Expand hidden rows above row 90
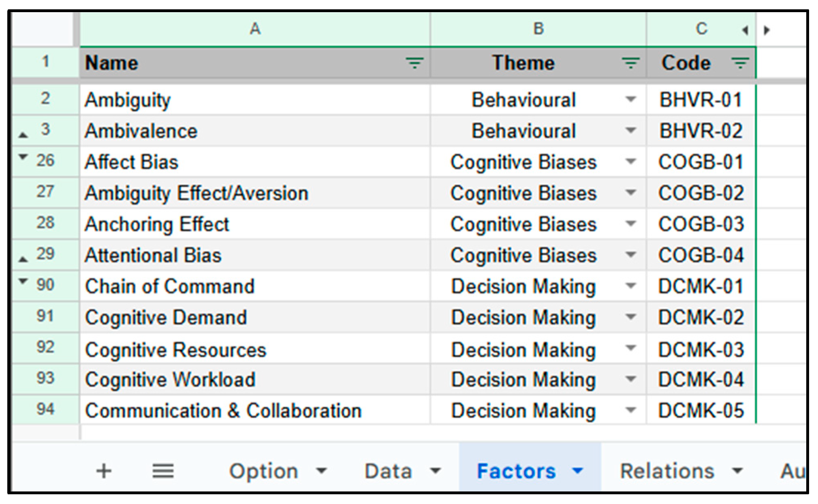The image size is (818, 504). [x=23, y=280]
